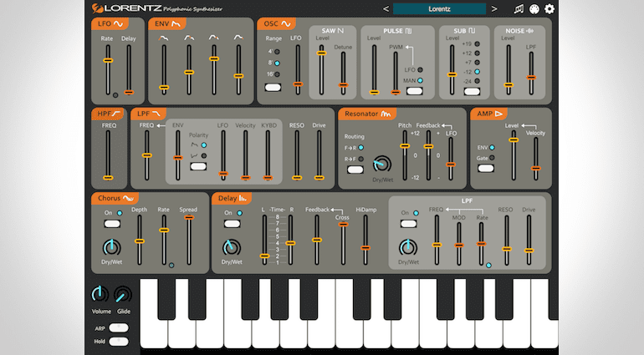The image size is (644, 355).
Task: Click the ENV attack stage icon
Action: click(x=163, y=38)
